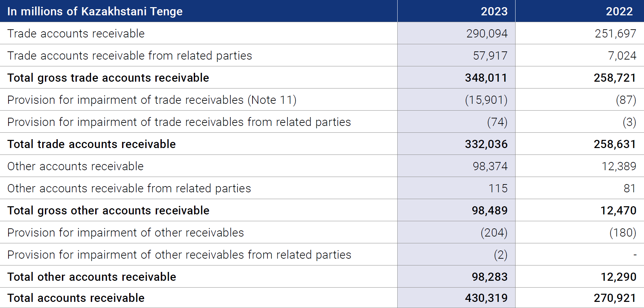Select the 2022 column header
Viewport: 644px width, 308px height.
[x=619, y=11]
